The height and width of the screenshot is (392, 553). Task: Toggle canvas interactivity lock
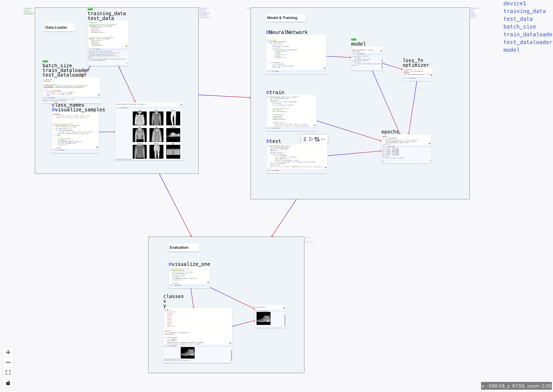(8, 383)
